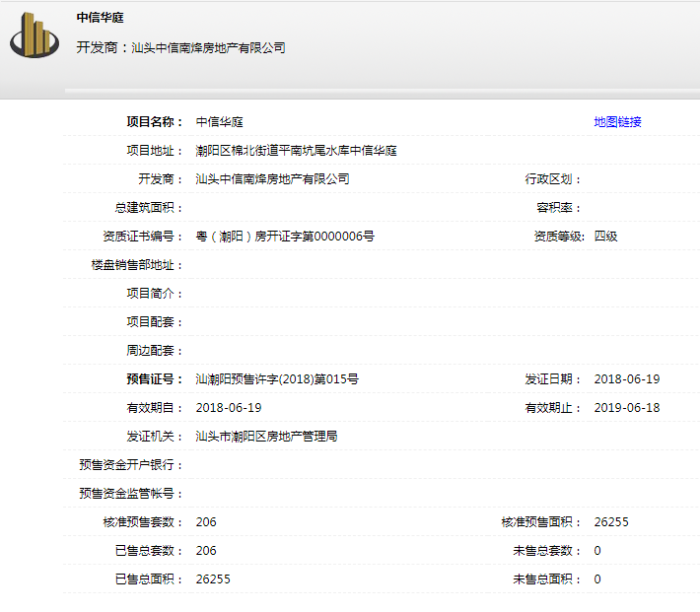Click the 未售总面积 value 0
The height and width of the screenshot is (612, 700).
pos(597,579)
